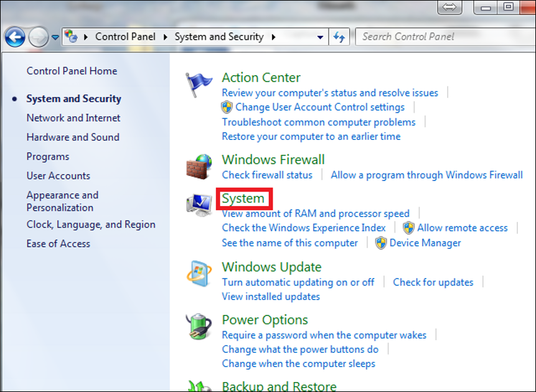Go to Control Panel Home
The image size is (536, 392).
point(72,71)
